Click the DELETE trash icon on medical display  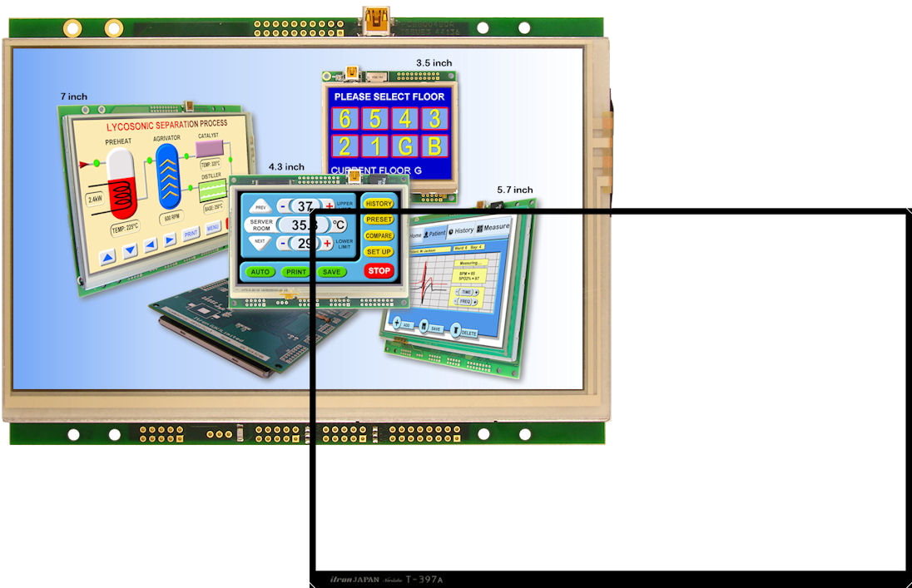(455, 330)
